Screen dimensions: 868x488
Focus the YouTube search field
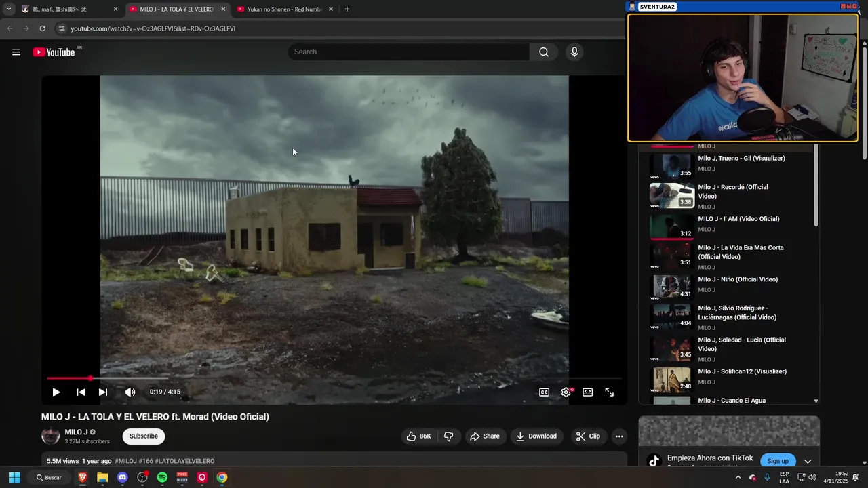pos(409,52)
